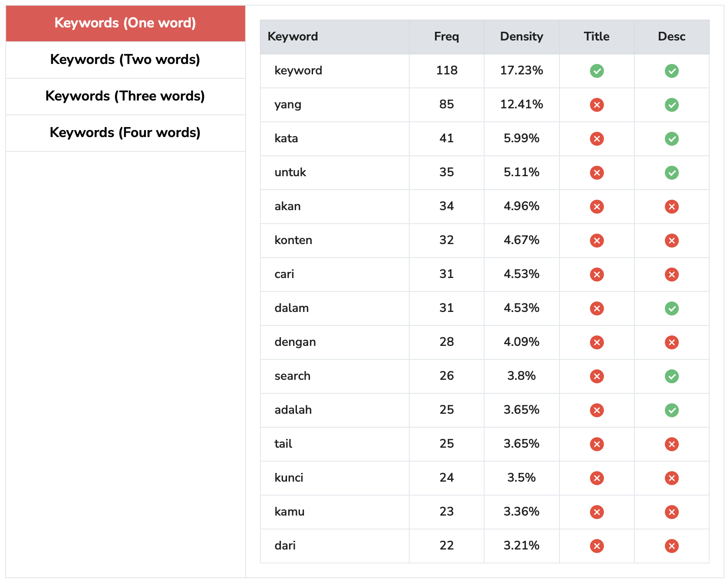Click the green Desc check for dalam
The width and height of the screenshot is (728, 583).
point(672,308)
